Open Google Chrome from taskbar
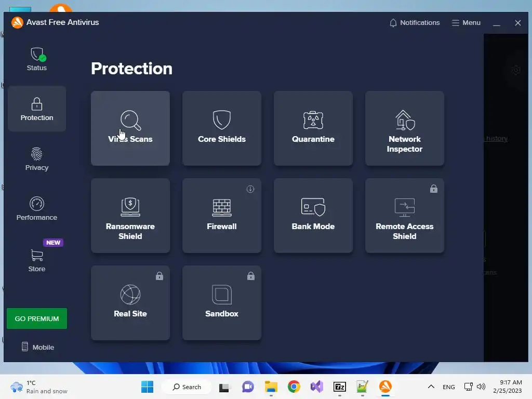The height and width of the screenshot is (399, 532). [x=294, y=387]
